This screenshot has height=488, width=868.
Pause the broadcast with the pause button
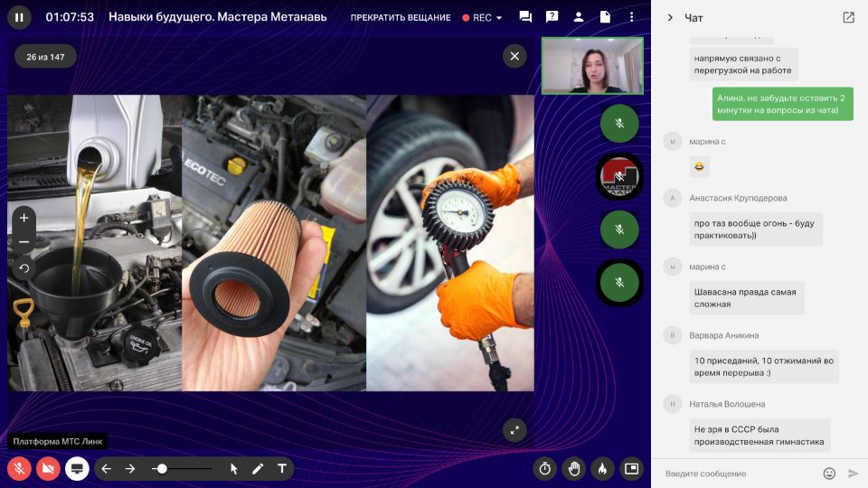(x=19, y=17)
